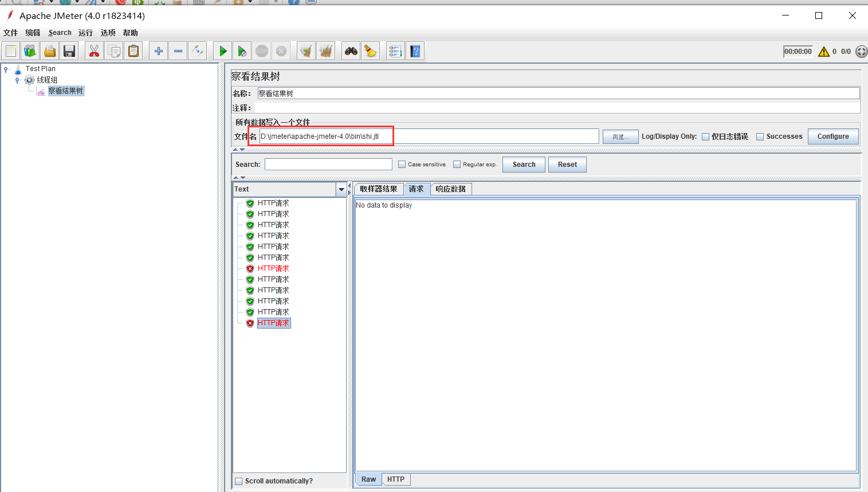Select Test Plan in the tree
This screenshot has width=868, height=492.
[41, 69]
